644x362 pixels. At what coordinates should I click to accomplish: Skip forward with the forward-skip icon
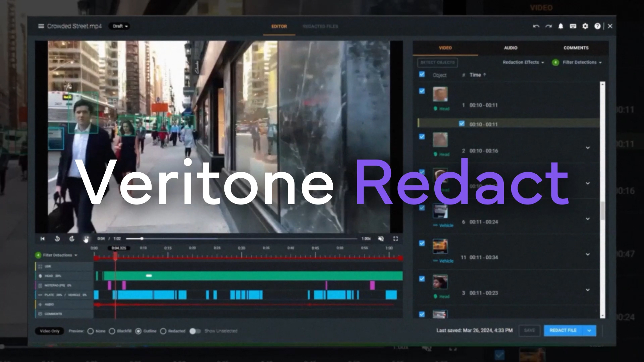coord(72,239)
